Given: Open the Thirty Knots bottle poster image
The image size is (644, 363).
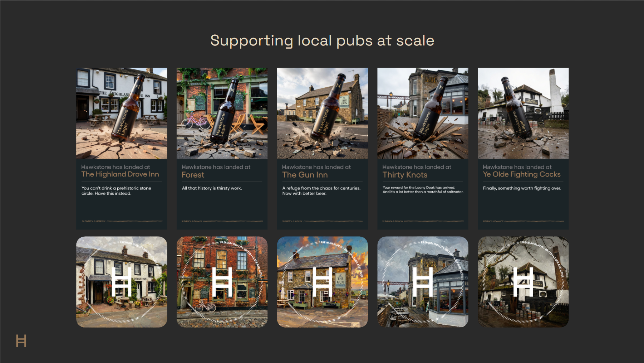Looking at the screenshot, I should [423, 113].
